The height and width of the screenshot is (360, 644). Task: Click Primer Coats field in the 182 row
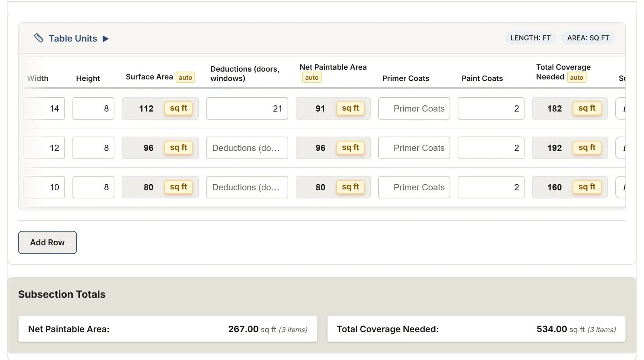414,109
